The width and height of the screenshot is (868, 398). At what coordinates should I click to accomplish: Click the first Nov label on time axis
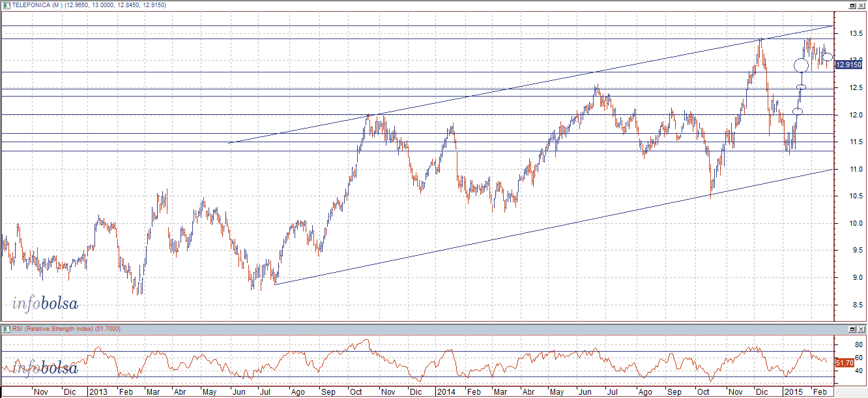tap(40, 392)
